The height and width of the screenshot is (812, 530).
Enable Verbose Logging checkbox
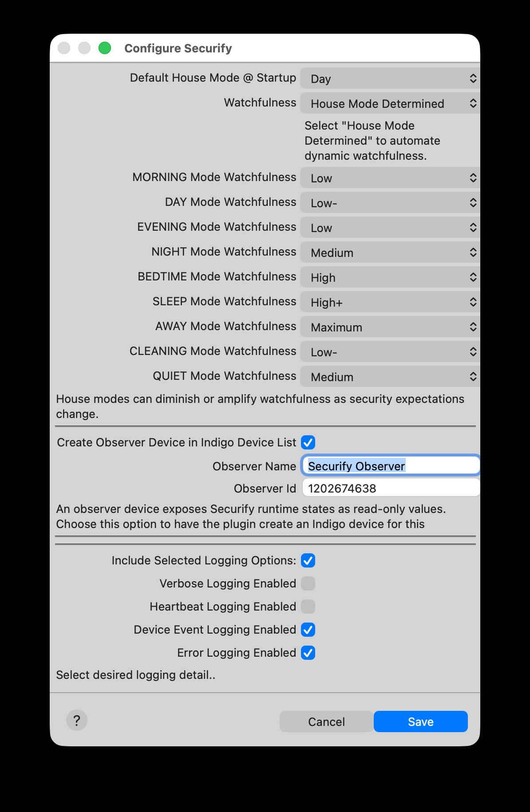[308, 583]
